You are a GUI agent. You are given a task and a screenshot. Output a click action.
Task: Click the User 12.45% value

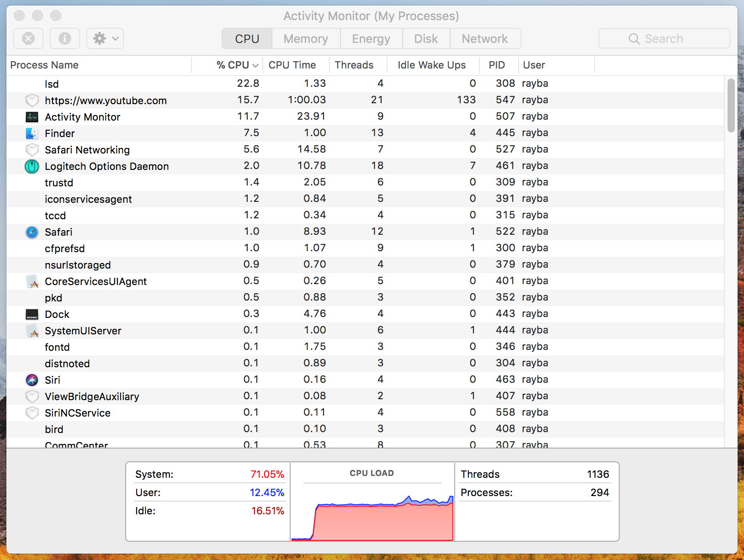[267, 492]
